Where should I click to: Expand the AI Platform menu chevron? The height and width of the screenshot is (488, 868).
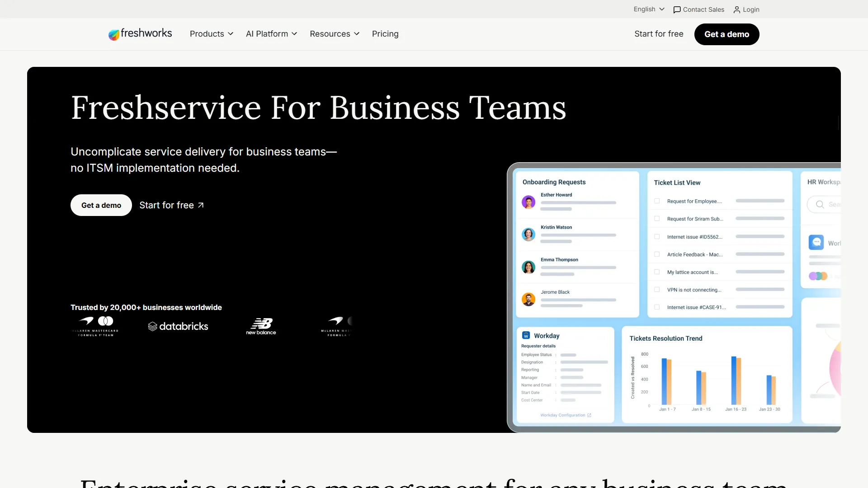[x=294, y=34]
